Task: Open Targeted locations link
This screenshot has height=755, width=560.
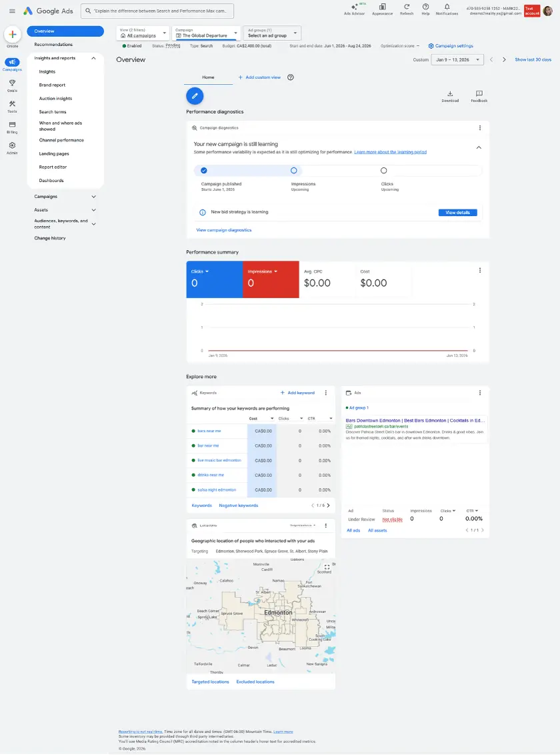Action: (210, 682)
